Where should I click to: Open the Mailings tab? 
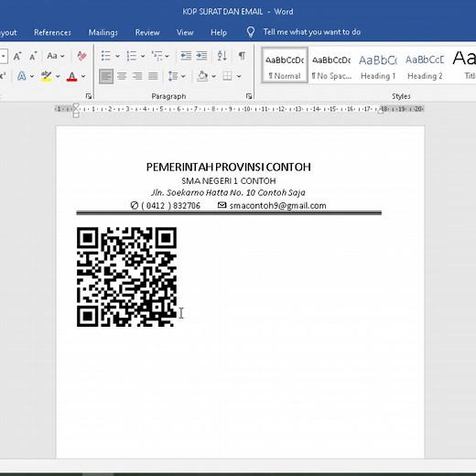[103, 32]
